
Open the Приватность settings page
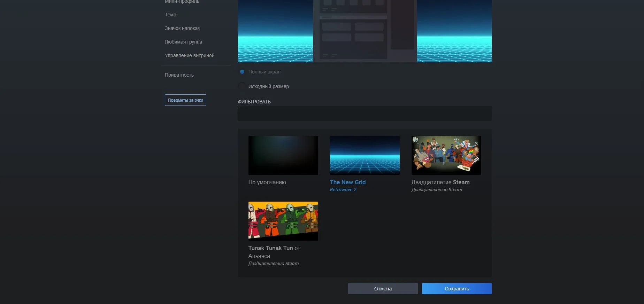[179, 75]
